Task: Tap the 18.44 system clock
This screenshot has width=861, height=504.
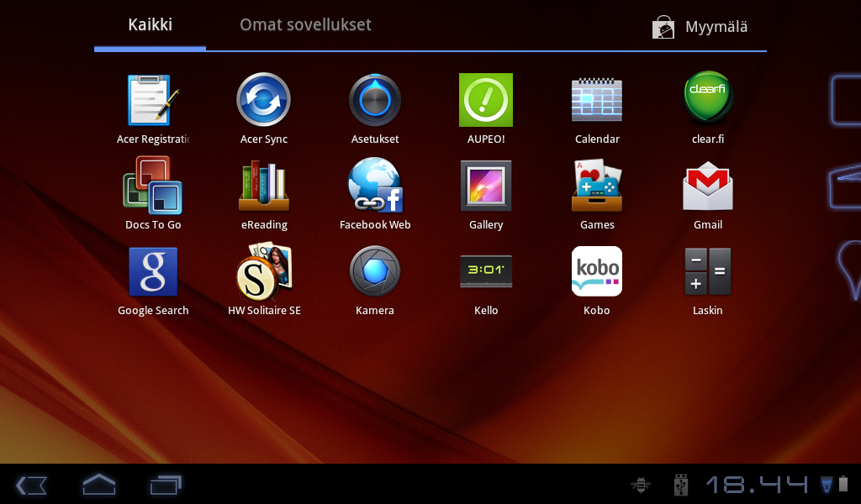Action: click(757, 484)
